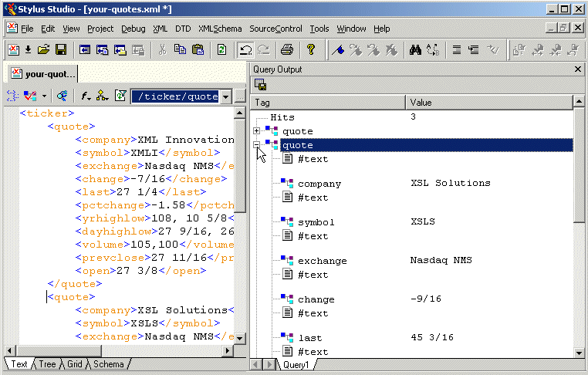Switch to the Grid view tab
588x375 pixels.
(x=75, y=364)
